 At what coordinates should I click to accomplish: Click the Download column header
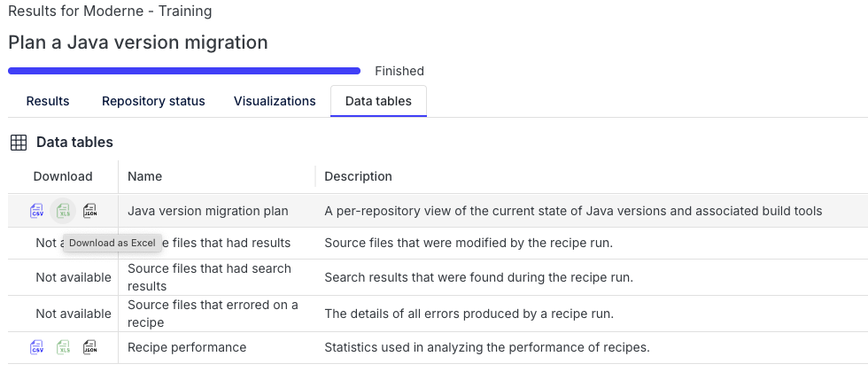coord(63,176)
